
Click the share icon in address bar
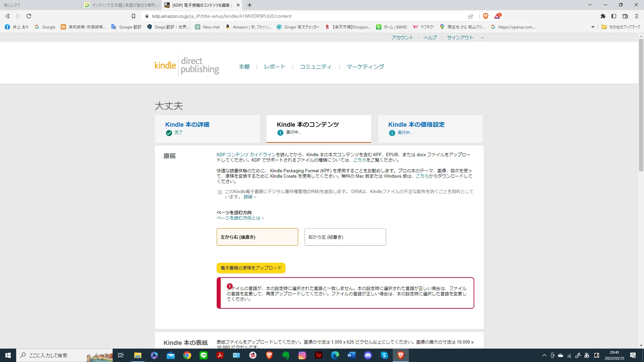471,16
